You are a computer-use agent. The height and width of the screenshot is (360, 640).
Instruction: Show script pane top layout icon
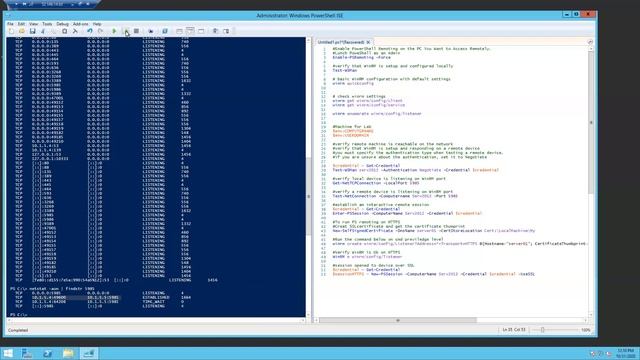(x=179, y=31)
